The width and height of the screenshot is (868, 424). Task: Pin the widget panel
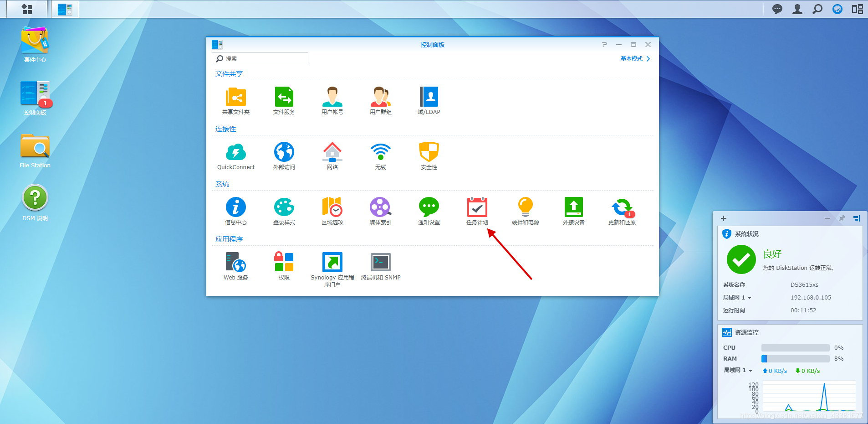pyautogui.click(x=842, y=218)
